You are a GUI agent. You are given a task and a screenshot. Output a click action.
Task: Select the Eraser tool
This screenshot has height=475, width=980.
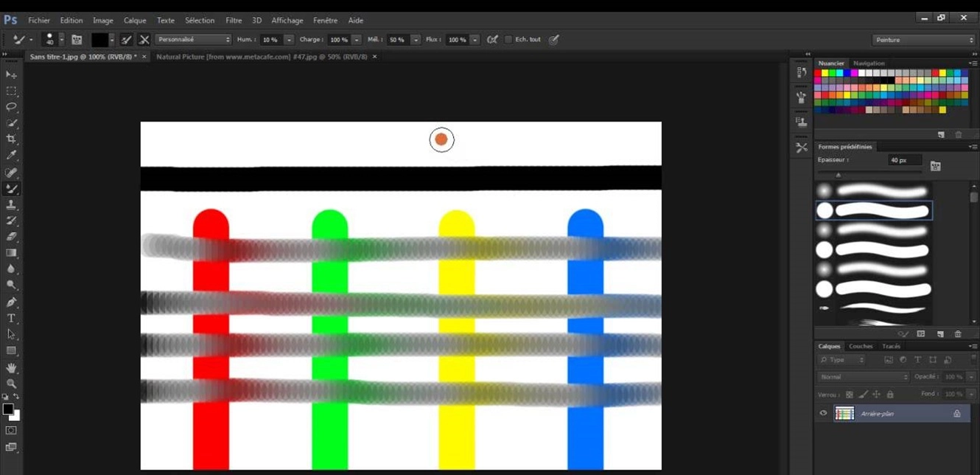11,237
